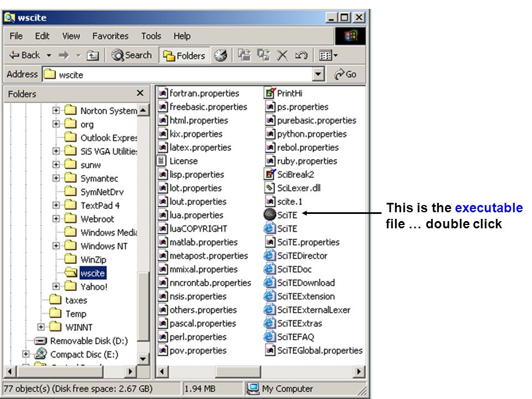Click the folder tree vertical scrollbar thumb
The image size is (532, 399).
coord(143,307)
